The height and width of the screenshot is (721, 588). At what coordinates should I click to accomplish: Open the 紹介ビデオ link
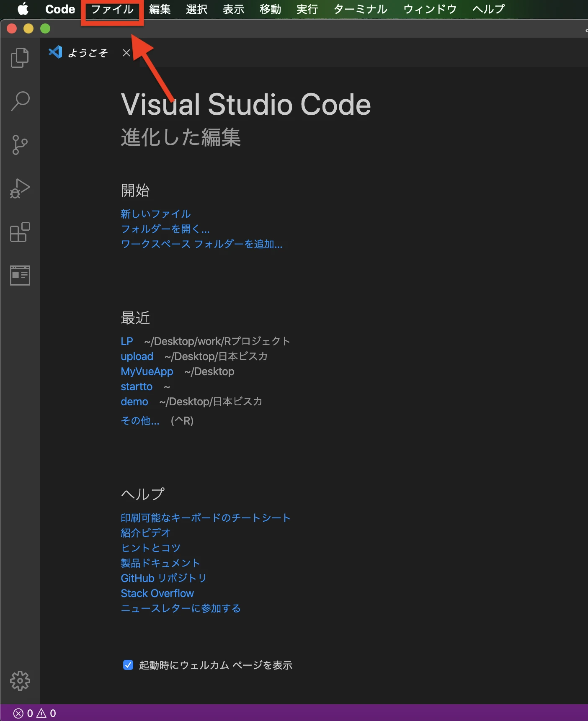(146, 533)
